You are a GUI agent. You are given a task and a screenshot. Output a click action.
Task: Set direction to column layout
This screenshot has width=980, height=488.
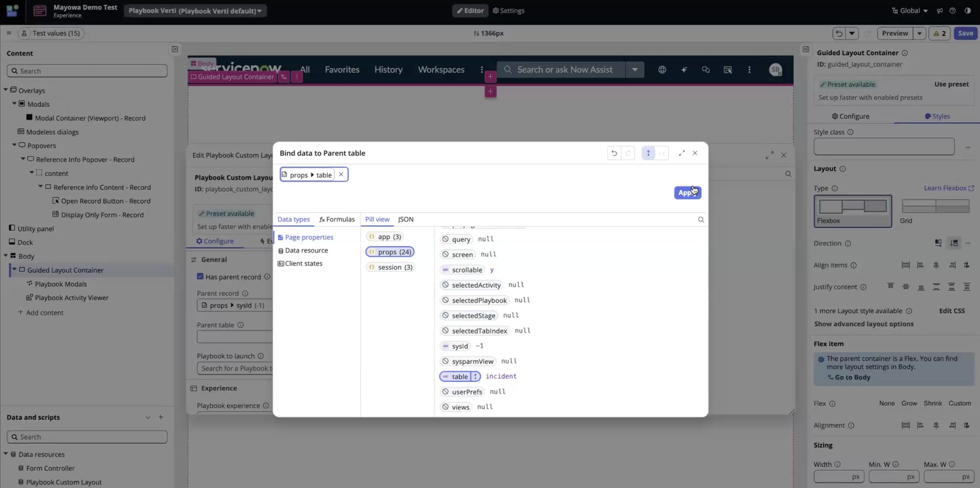[954, 243]
